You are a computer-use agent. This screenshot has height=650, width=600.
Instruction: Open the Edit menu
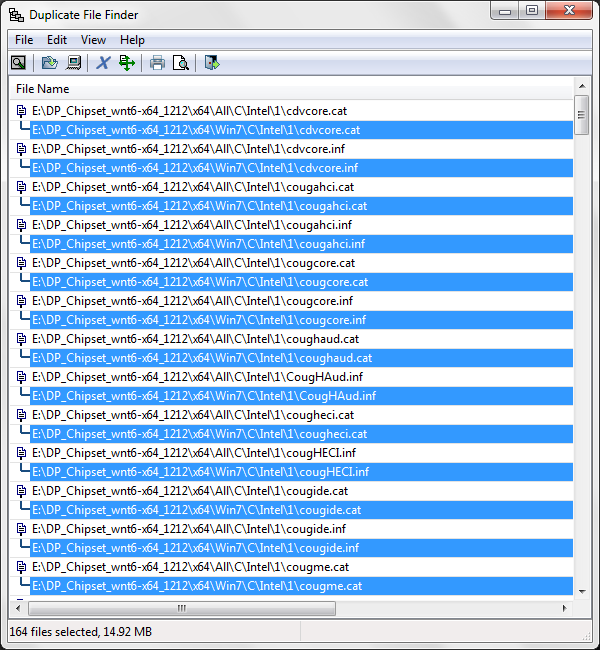coord(57,40)
